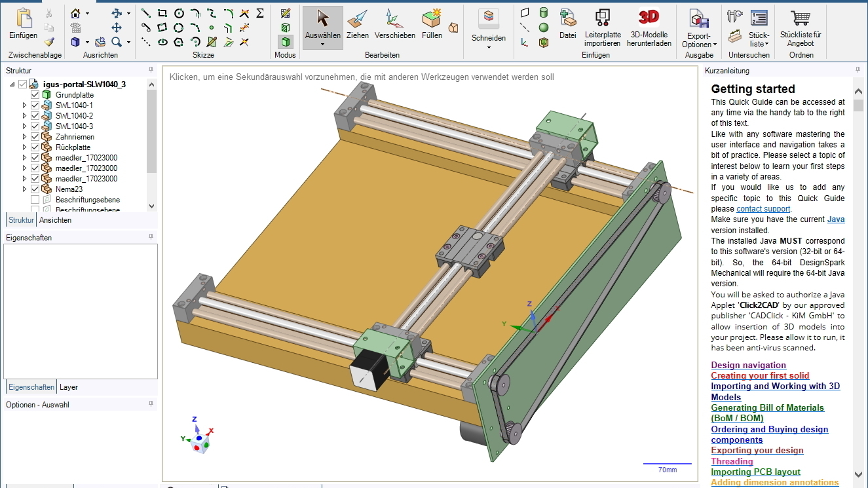Select the Füllen (Fill) tool
This screenshot has width=868, height=488.
coord(432,25)
